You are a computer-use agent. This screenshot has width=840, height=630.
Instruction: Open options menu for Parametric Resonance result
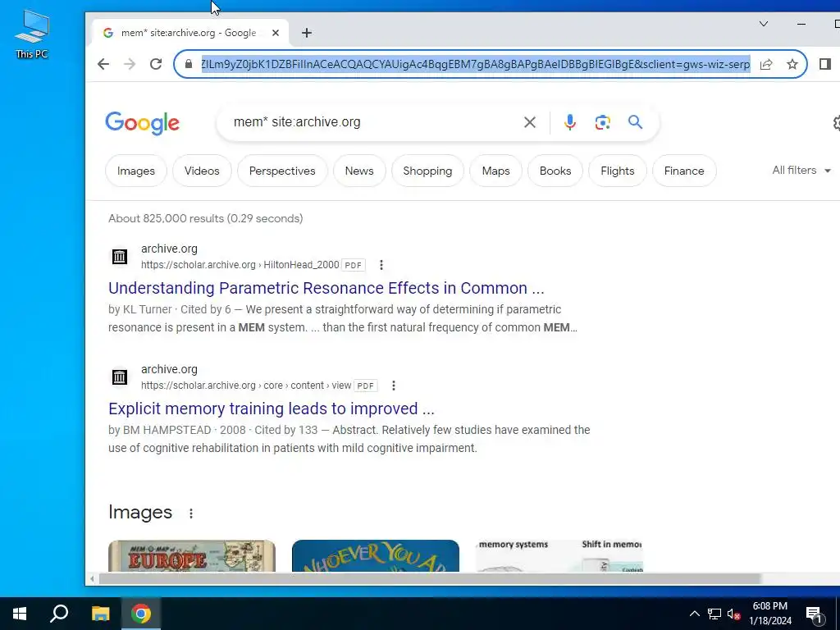coord(381,265)
